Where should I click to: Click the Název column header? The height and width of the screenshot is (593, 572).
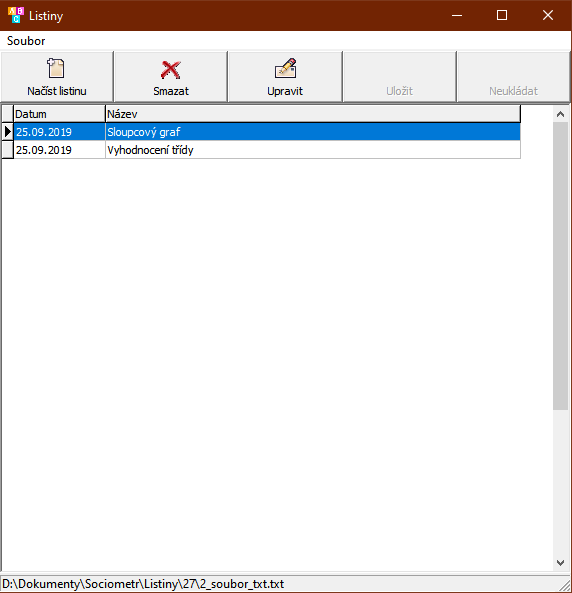tap(313, 114)
